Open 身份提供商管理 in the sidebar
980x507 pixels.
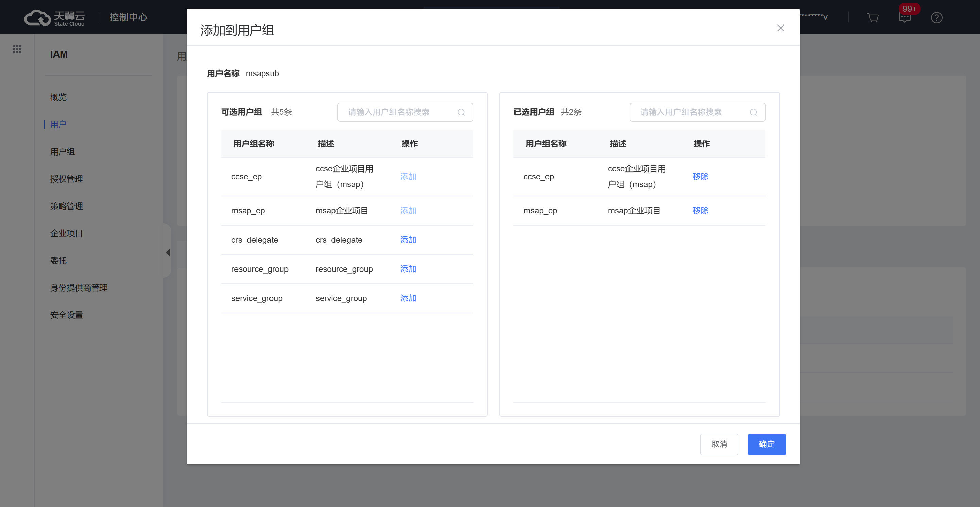coord(79,288)
